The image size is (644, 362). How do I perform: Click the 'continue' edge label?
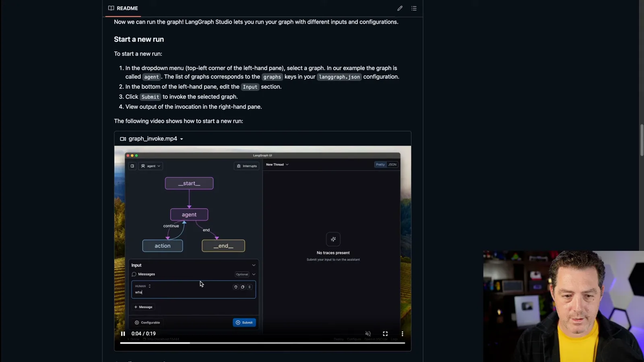[171, 226]
